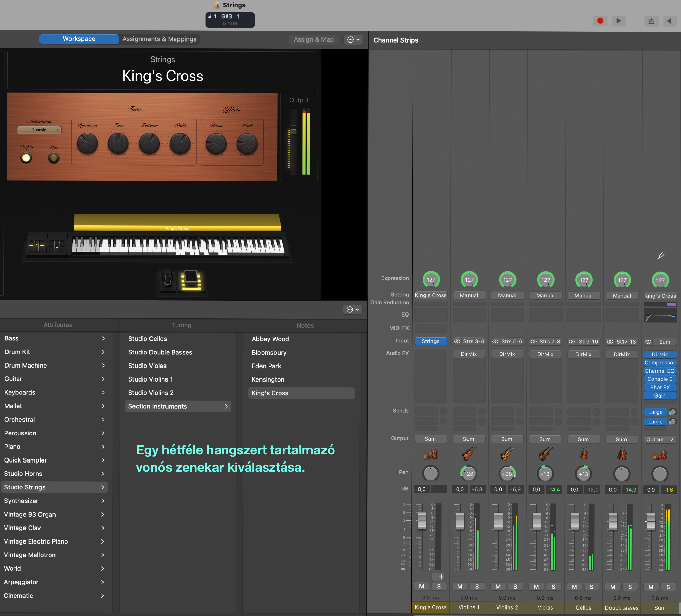The height and width of the screenshot is (616, 681).
Task: Mute the Cellos channel strip
Action: coord(574,586)
